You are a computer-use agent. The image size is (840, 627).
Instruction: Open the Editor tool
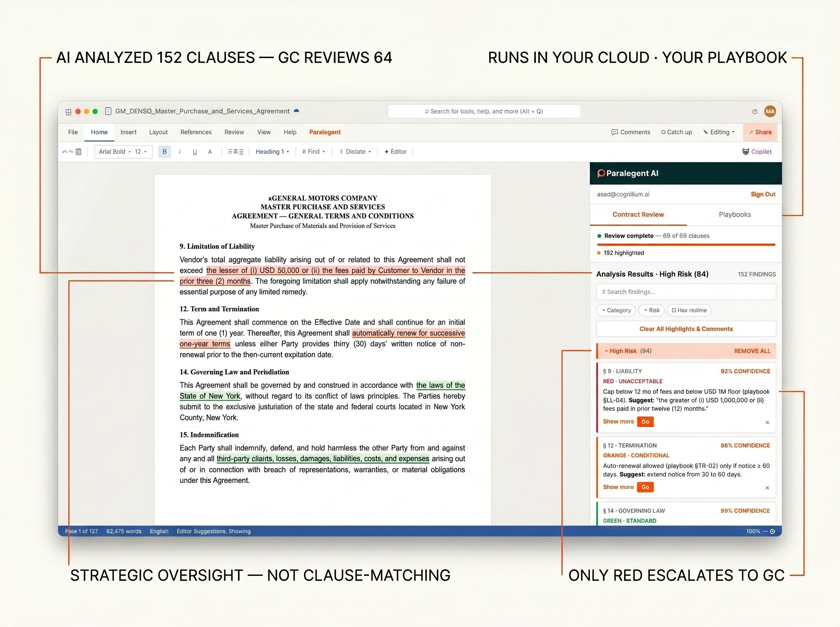coord(395,152)
